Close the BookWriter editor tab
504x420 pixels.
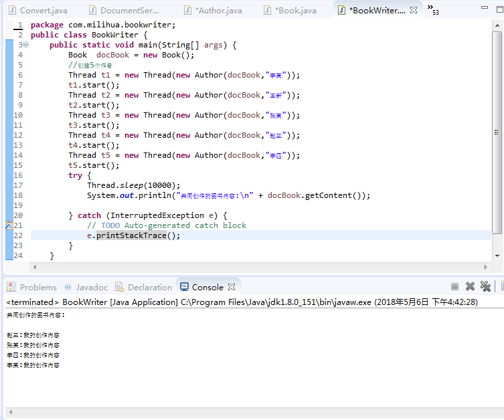click(414, 10)
